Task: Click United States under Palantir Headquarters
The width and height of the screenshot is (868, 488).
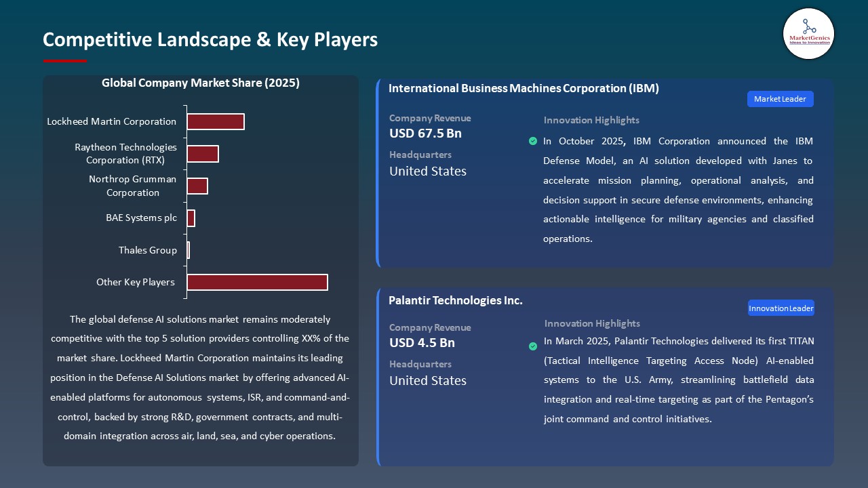Action: 428,380
